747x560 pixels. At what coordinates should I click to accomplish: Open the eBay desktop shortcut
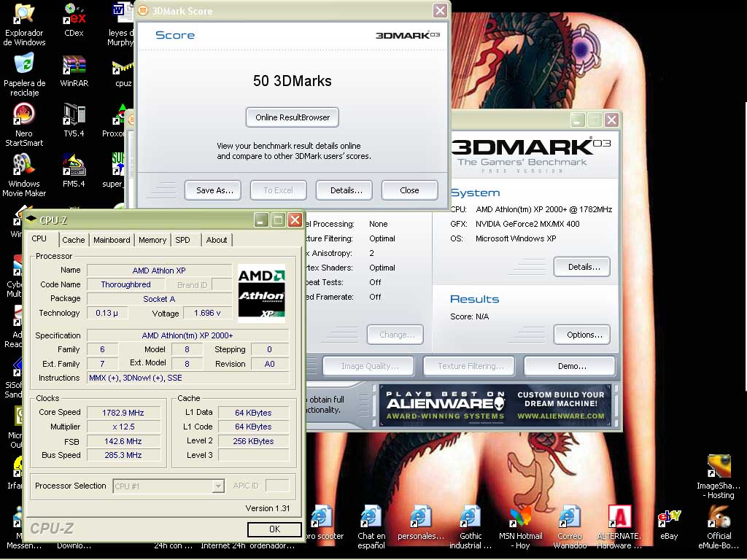[x=669, y=521]
